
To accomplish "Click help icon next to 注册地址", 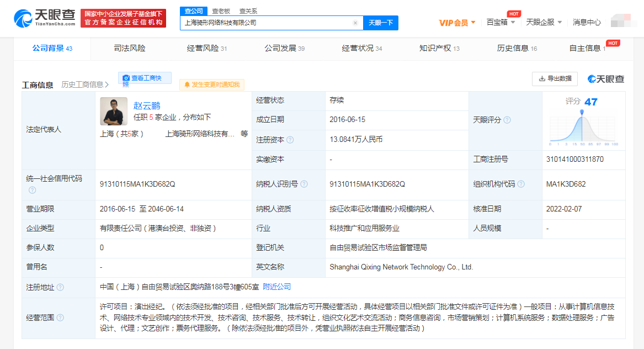I will (x=60, y=287).
